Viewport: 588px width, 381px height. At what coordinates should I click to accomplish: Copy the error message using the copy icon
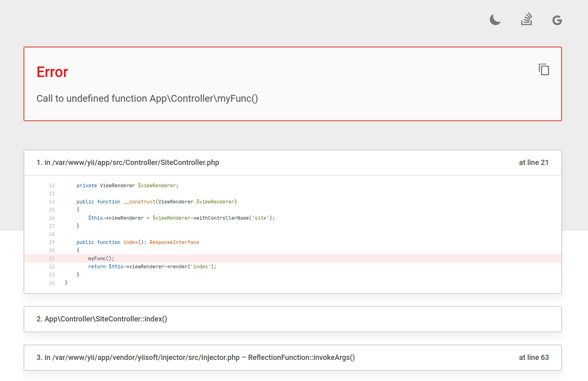pyautogui.click(x=543, y=69)
